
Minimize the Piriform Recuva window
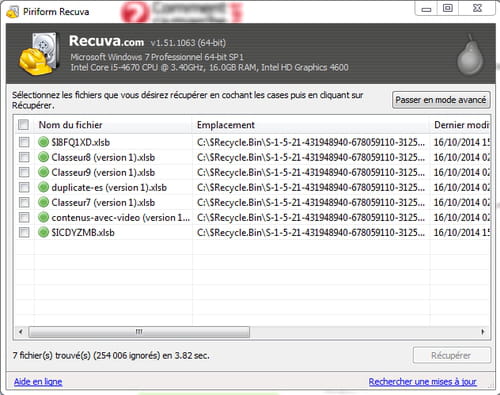click(426, 9)
